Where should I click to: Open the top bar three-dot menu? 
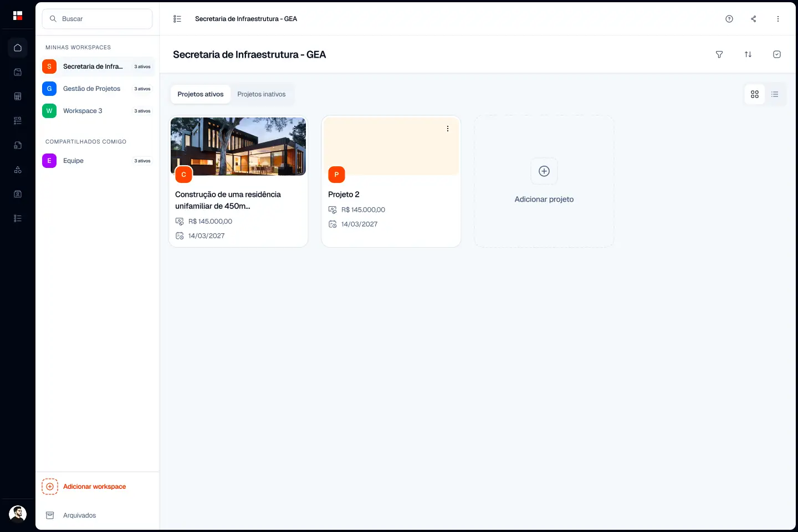tap(778, 19)
